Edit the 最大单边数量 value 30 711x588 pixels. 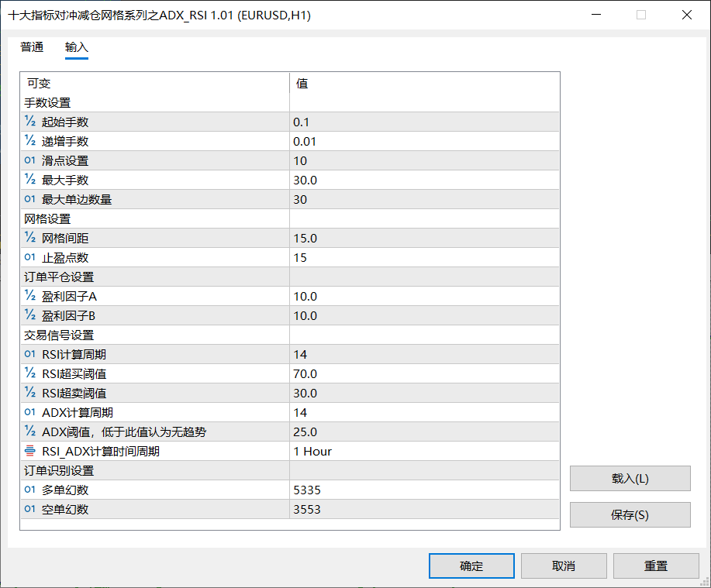coord(424,199)
